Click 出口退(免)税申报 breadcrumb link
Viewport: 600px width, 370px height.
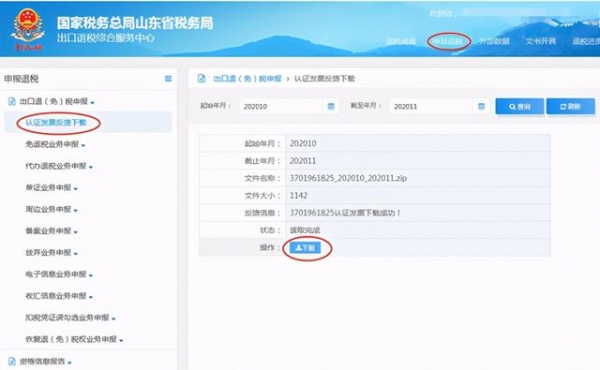(x=247, y=78)
